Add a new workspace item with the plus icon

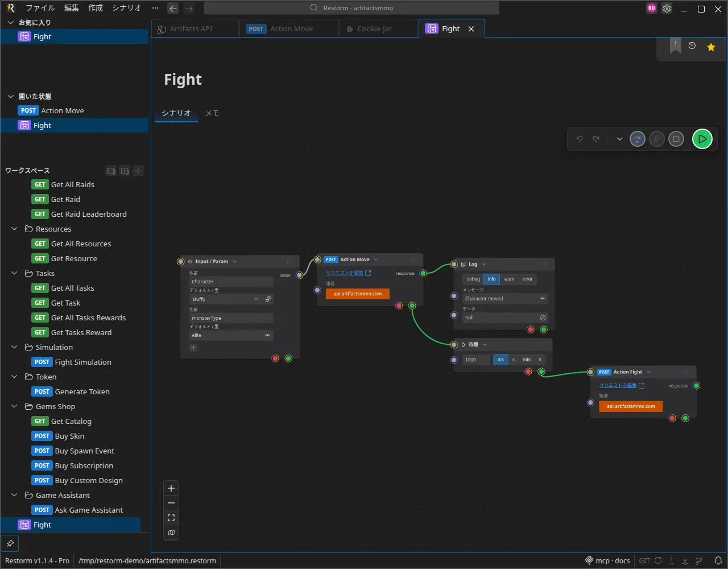pos(138,171)
